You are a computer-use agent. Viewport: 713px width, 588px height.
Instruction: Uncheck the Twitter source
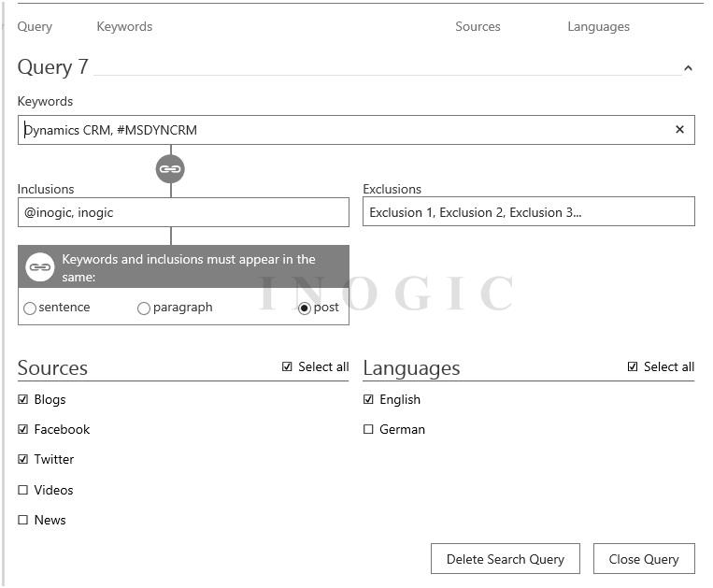pos(22,459)
